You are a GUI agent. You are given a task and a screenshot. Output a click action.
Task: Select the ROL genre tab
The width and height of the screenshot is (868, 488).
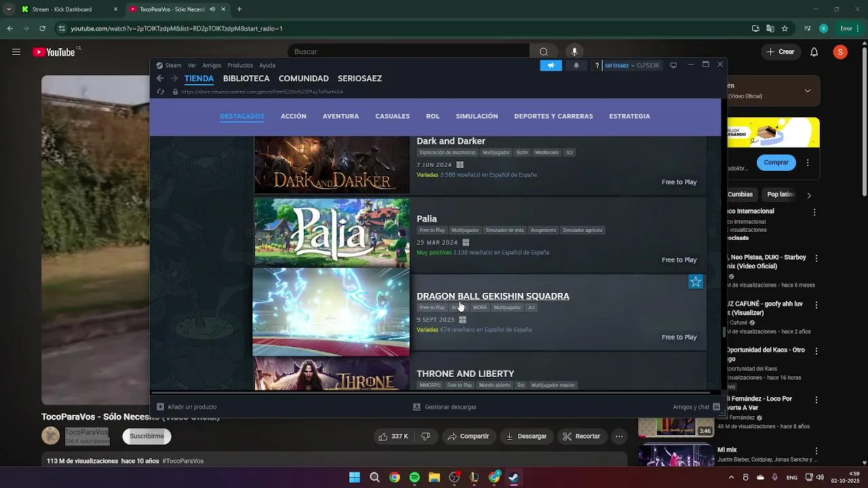[x=433, y=117]
